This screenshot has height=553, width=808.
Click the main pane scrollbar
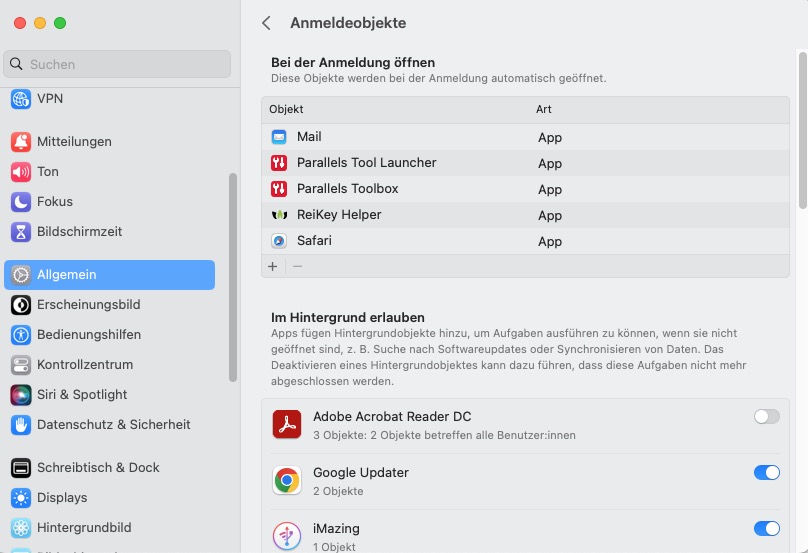(803, 130)
